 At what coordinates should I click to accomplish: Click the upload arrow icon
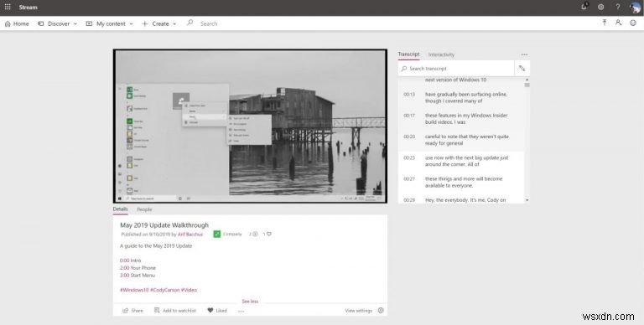pyautogui.click(x=604, y=23)
